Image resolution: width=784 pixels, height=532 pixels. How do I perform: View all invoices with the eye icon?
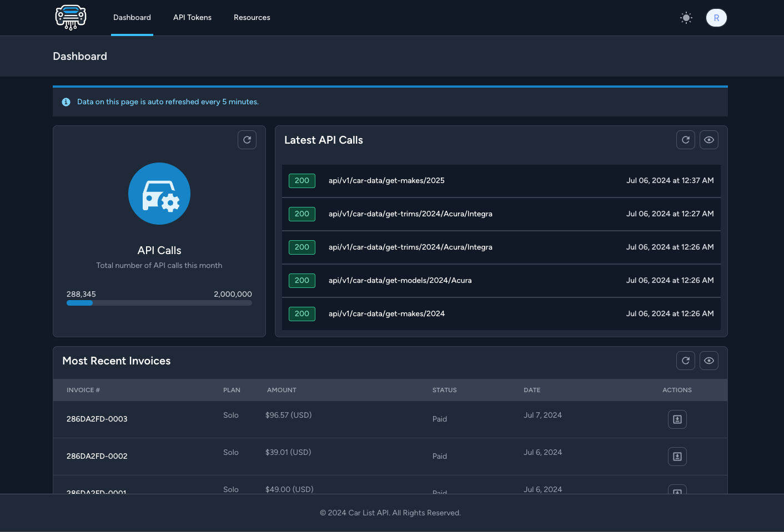(708, 361)
